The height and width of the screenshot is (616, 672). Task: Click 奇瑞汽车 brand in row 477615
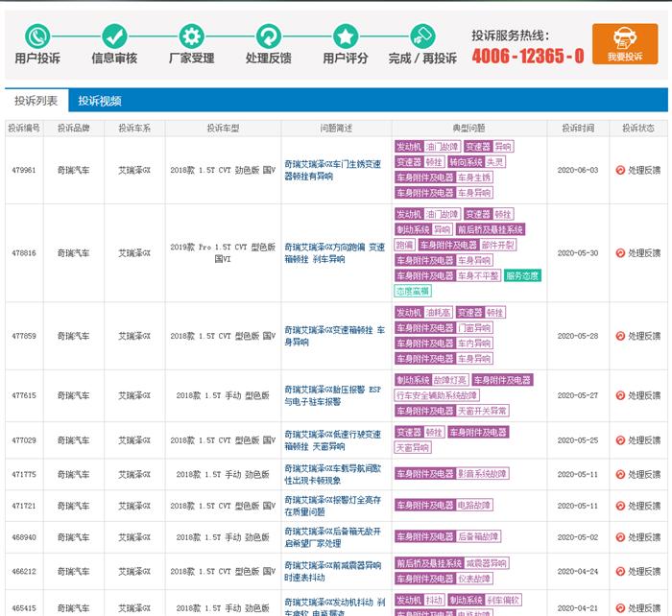tap(73, 395)
